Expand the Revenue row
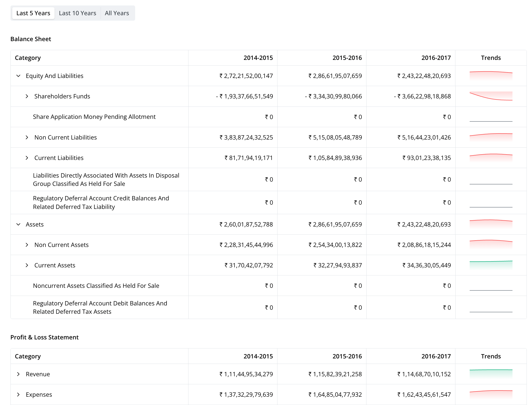The height and width of the screenshot is (405, 532). [x=18, y=374]
